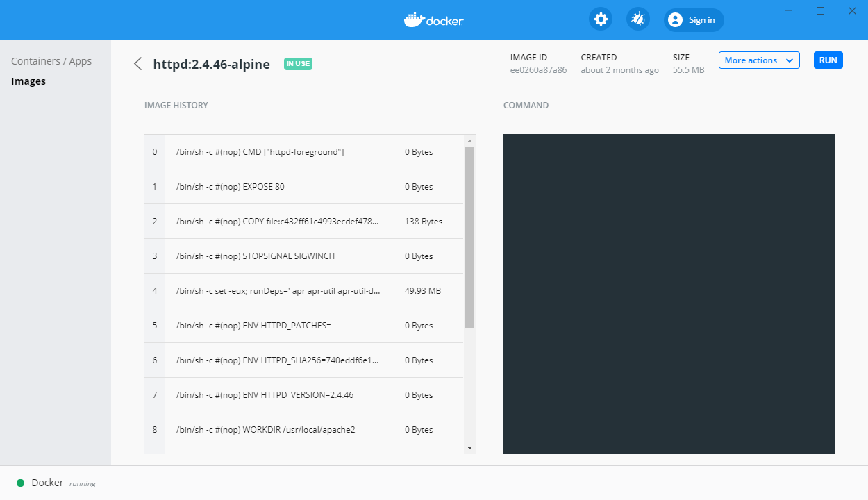Viewport: 868px width, 500px height.
Task: Click the about 2 months ago value
Action: [x=620, y=70]
